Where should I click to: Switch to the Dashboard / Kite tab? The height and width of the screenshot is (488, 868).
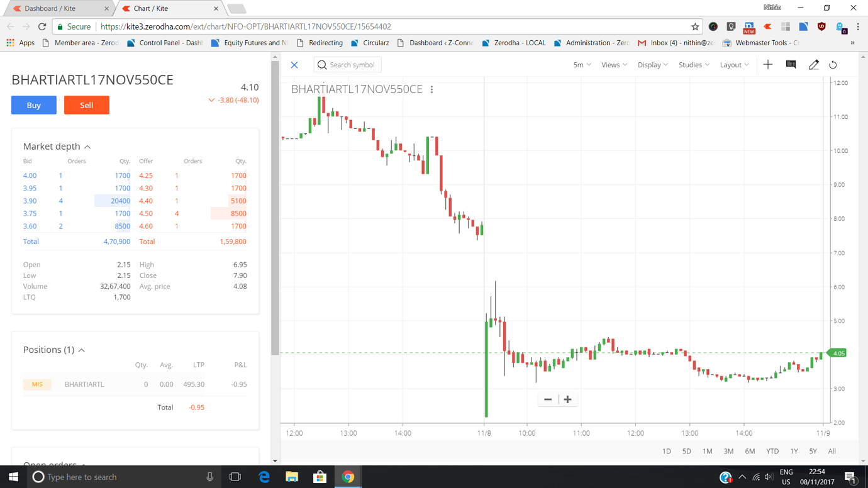click(50, 9)
